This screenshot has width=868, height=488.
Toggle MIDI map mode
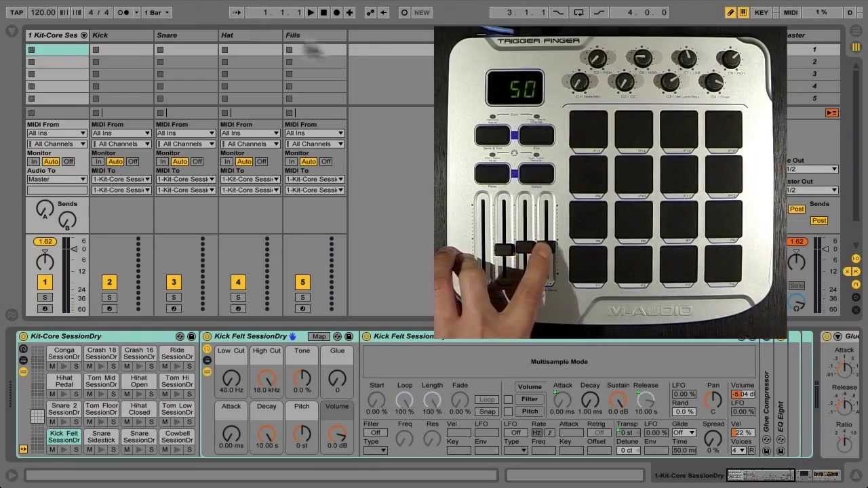point(791,12)
